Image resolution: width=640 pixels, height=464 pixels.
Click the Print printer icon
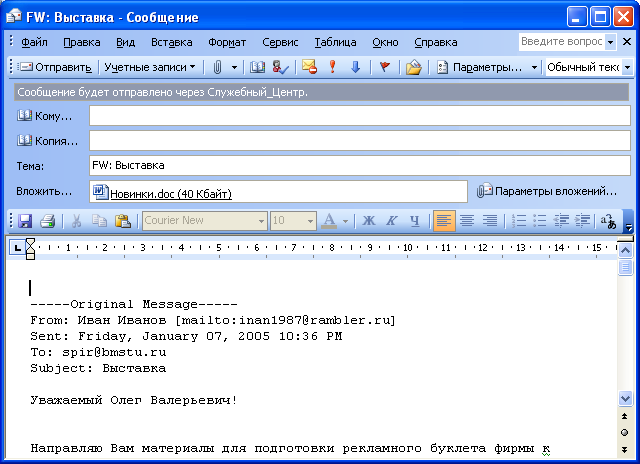coord(47,221)
